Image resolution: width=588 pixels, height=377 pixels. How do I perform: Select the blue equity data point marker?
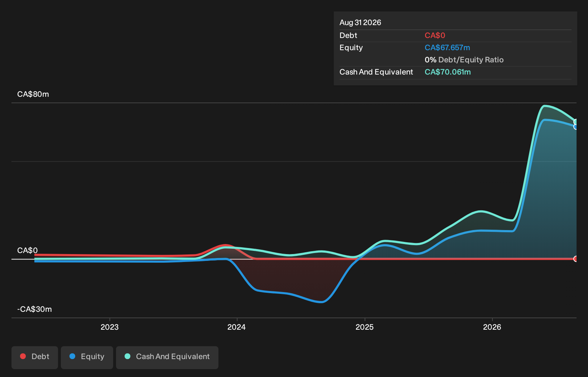click(576, 127)
